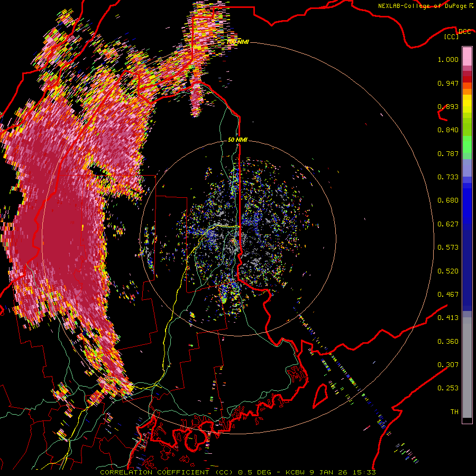Click the Correlation Coefficient KCBW timestamp caption
The image size is (476, 476).
[x=238, y=472]
